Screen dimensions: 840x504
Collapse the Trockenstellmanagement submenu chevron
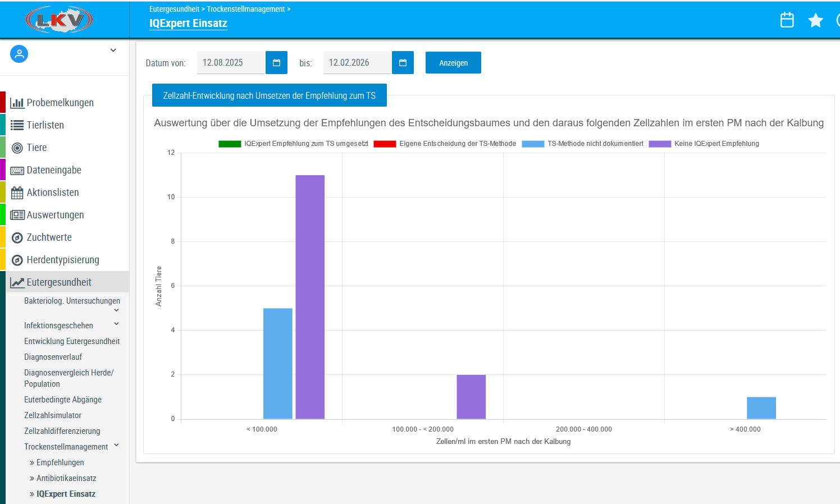[x=116, y=445]
